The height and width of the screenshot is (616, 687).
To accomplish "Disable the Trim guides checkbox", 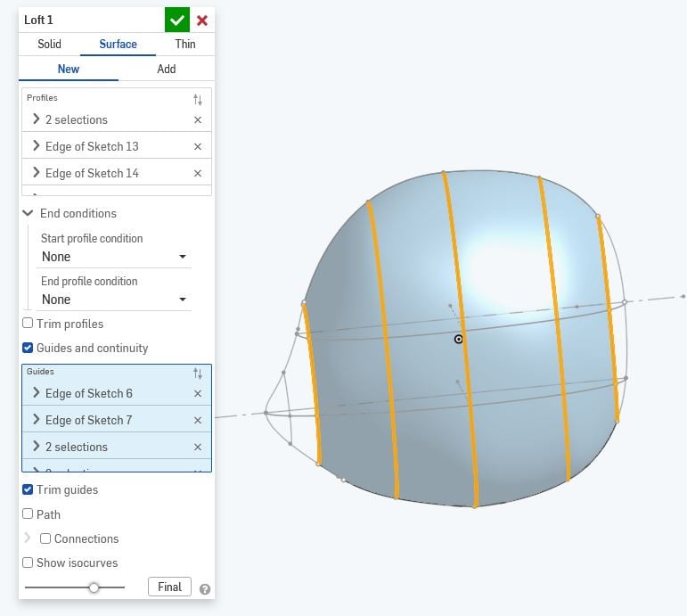I will click(28, 489).
